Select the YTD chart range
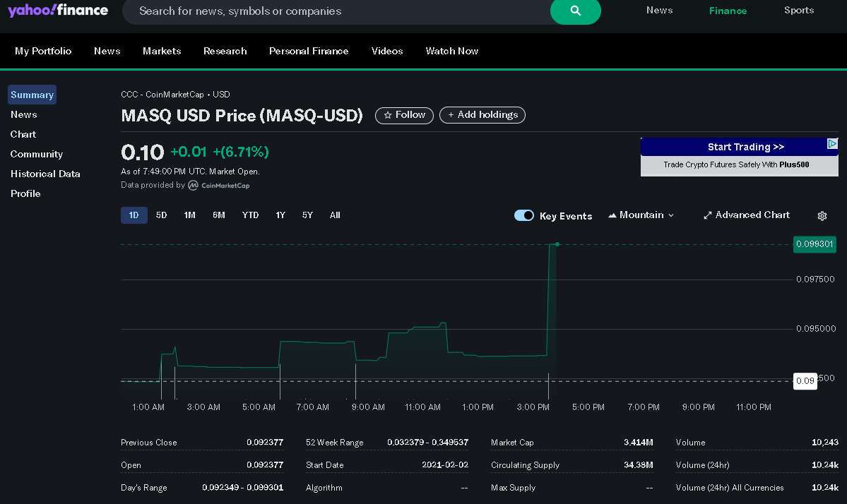This screenshot has height=504, width=847. [250, 215]
